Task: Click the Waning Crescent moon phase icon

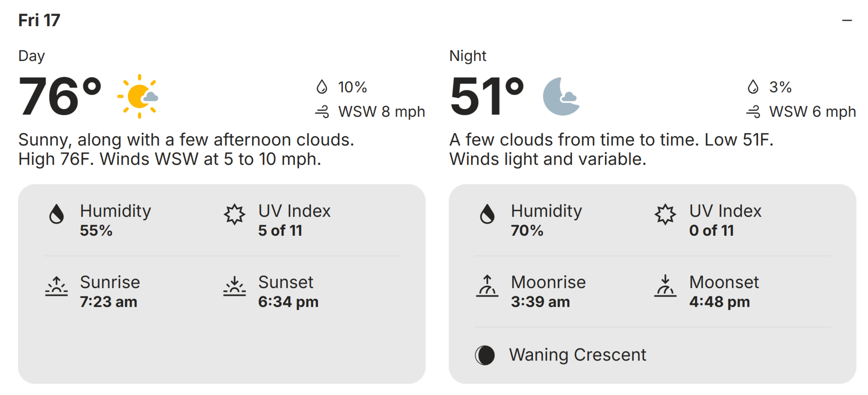Action: (x=485, y=355)
